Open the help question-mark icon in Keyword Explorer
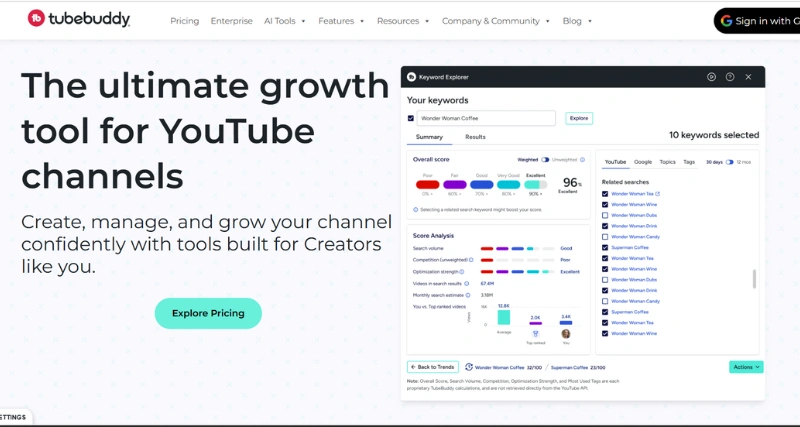800x427 pixels. point(730,77)
